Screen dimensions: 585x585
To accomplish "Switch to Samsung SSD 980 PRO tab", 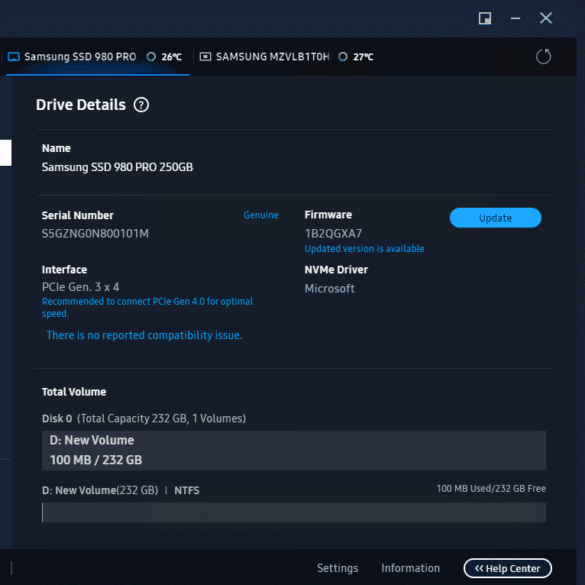I will click(x=97, y=57).
